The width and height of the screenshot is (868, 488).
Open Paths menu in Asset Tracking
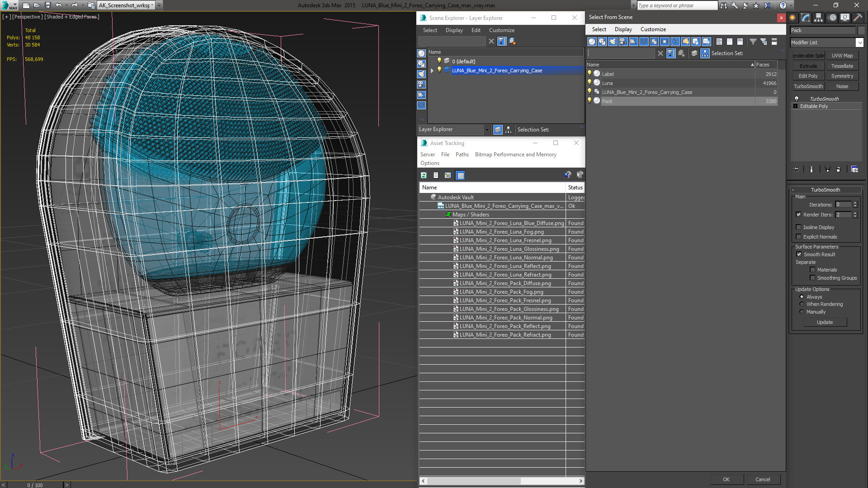click(462, 155)
